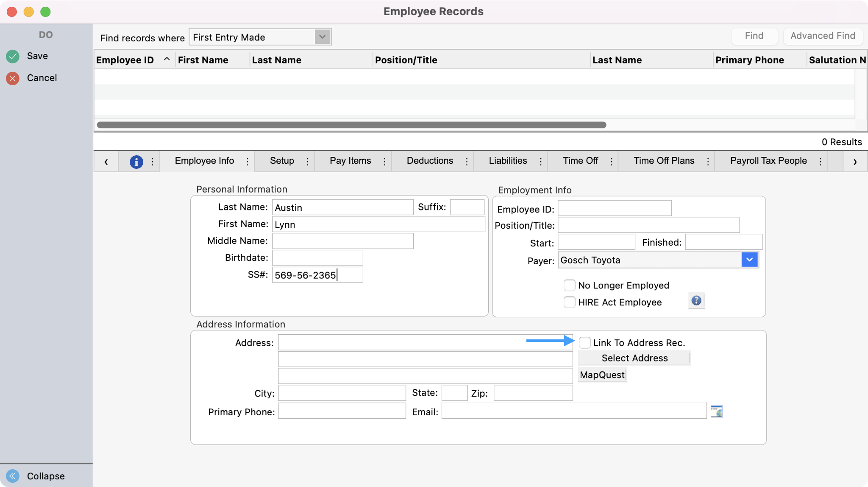Click the red Cancel X icon
The height and width of the screenshot is (487, 868).
click(x=13, y=78)
